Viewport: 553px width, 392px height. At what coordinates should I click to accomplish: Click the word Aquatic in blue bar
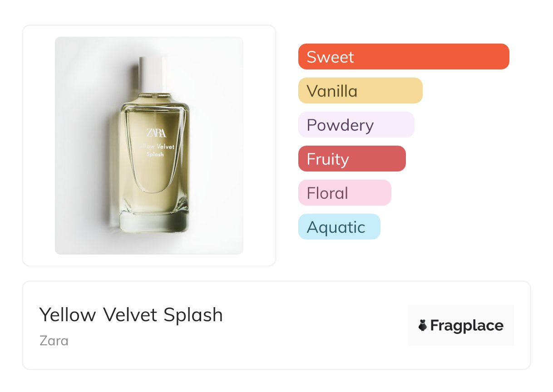336,227
